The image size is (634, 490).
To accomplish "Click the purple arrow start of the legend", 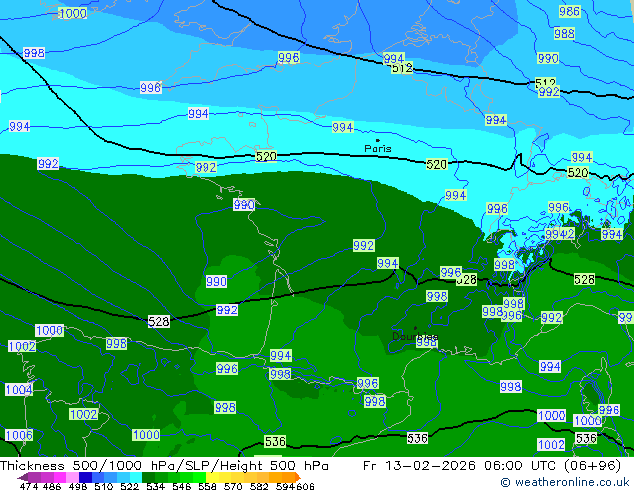I will pyautogui.click(x=23, y=477).
